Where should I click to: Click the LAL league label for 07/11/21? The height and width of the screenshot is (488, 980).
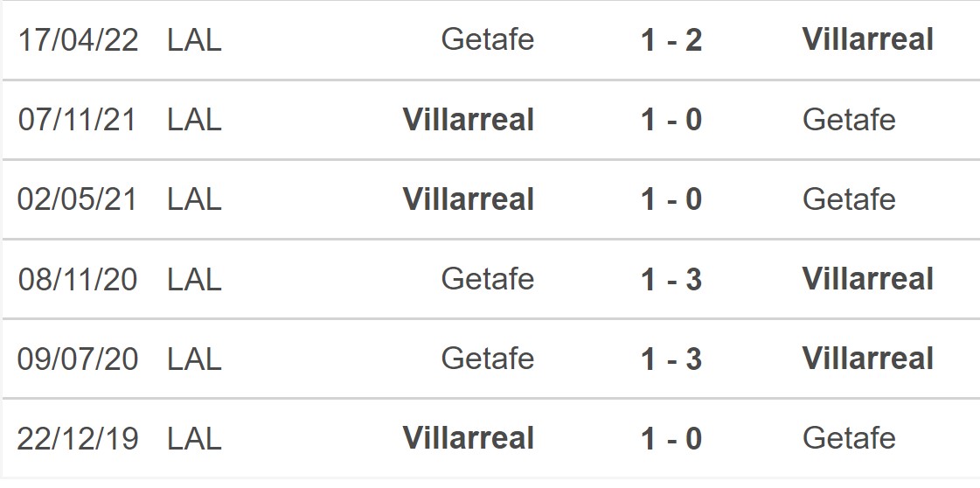(194, 120)
